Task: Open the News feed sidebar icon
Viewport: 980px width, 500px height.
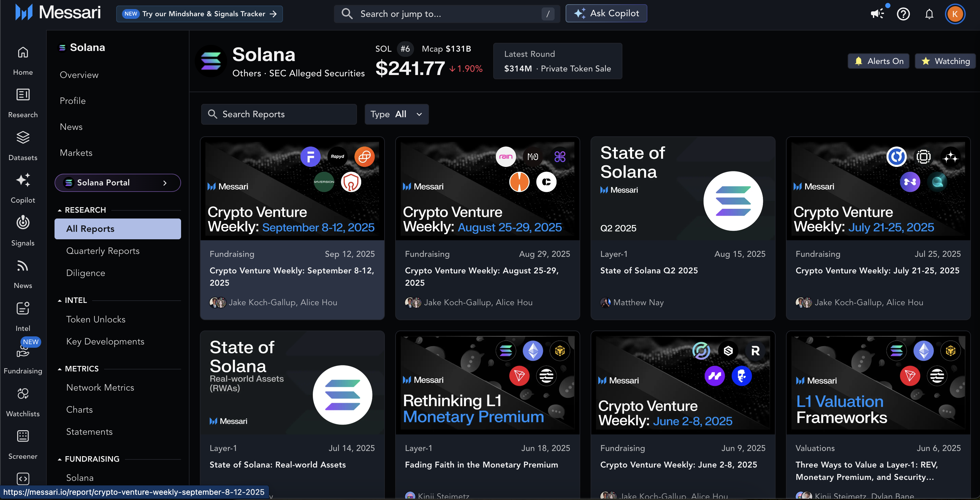Action: (x=23, y=266)
